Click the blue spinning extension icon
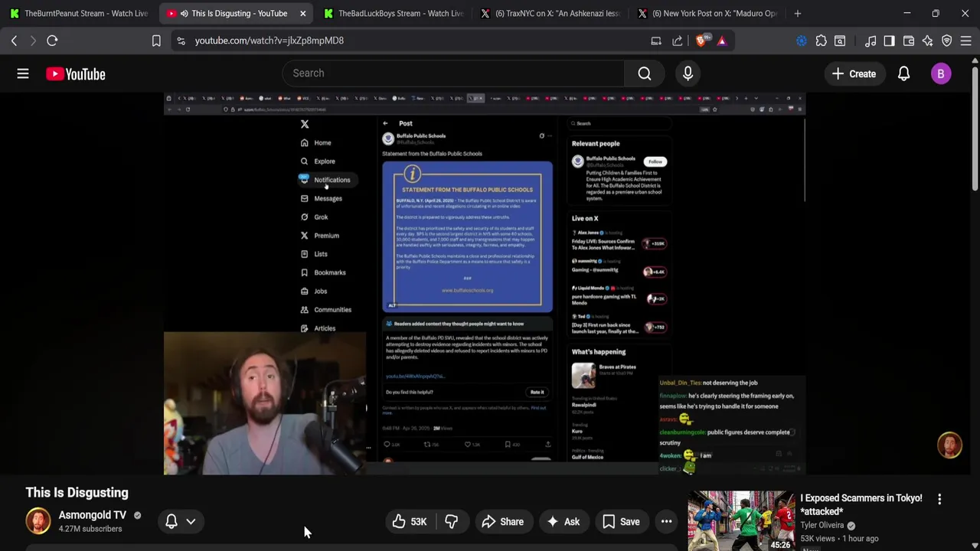 [x=802, y=41]
